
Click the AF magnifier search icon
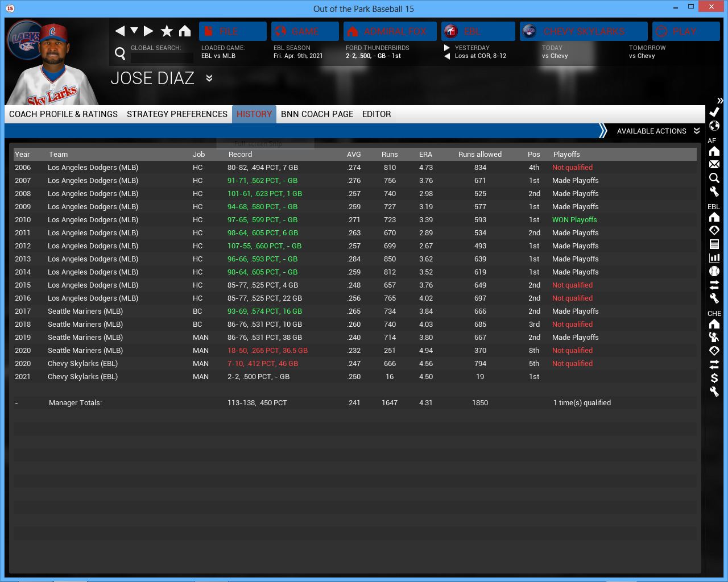714,178
